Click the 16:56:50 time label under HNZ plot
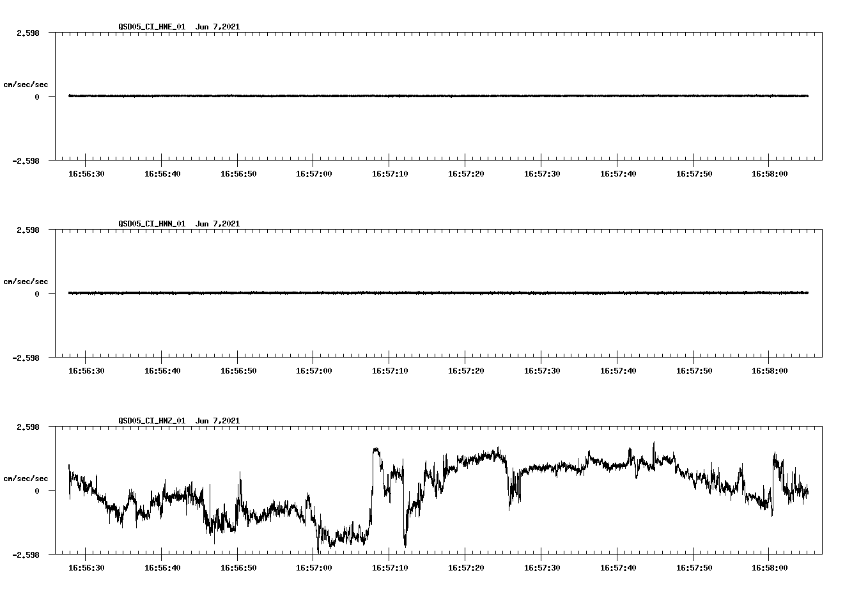 coord(238,568)
